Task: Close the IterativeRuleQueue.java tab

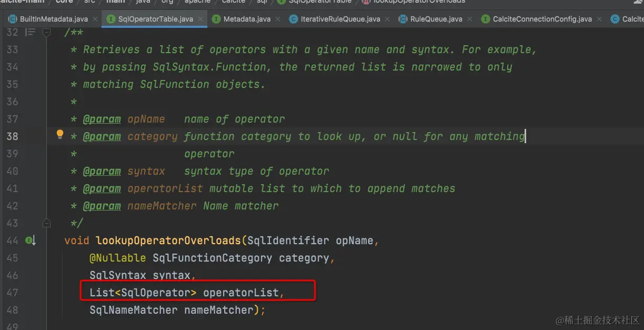Action: [x=387, y=19]
